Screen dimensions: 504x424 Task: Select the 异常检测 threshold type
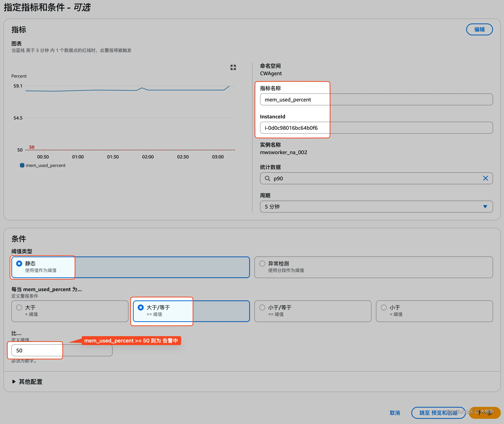click(x=262, y=264)
